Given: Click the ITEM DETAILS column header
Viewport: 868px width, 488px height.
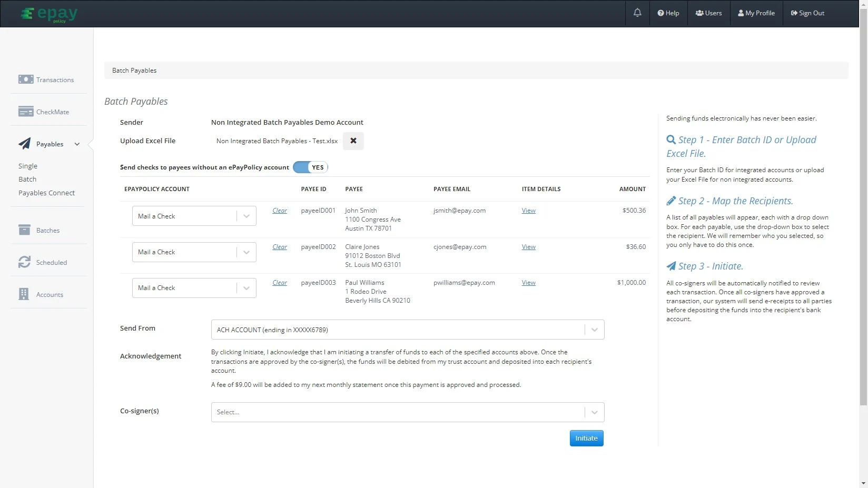Looking at the screenshot, I should (541, 189).
